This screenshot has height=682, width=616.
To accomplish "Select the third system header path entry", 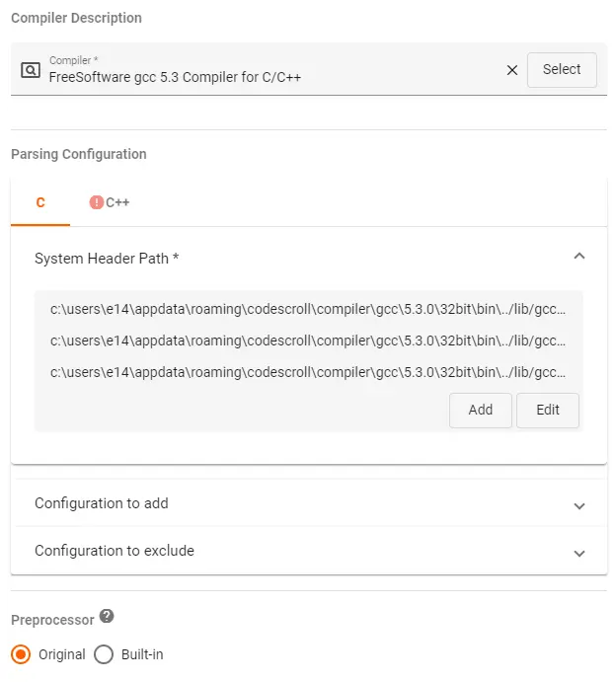I will tap(308, 372).
